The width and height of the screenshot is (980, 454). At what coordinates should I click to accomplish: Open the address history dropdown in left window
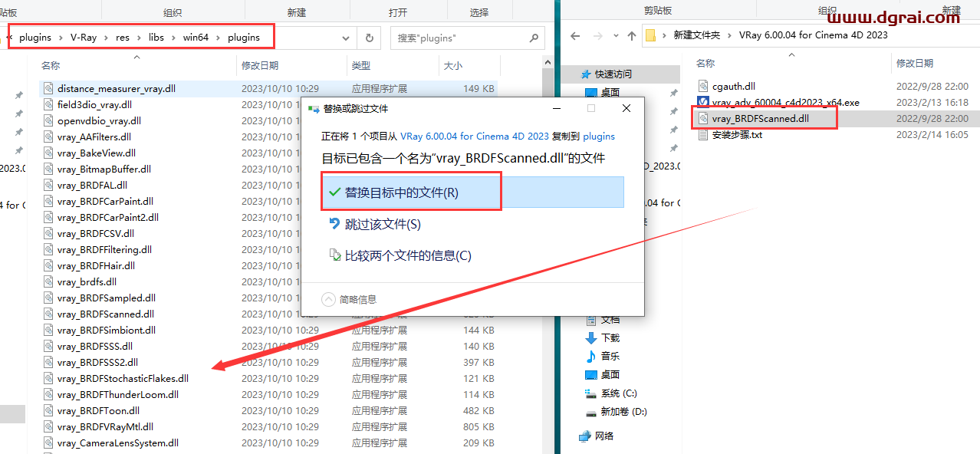[x=346, y=37]
